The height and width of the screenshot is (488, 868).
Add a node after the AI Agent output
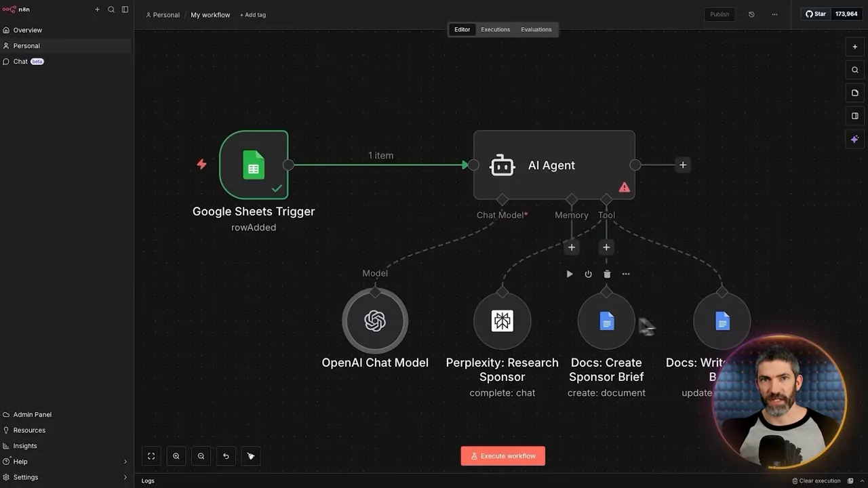pyautogui.click(x=683, y=165)
